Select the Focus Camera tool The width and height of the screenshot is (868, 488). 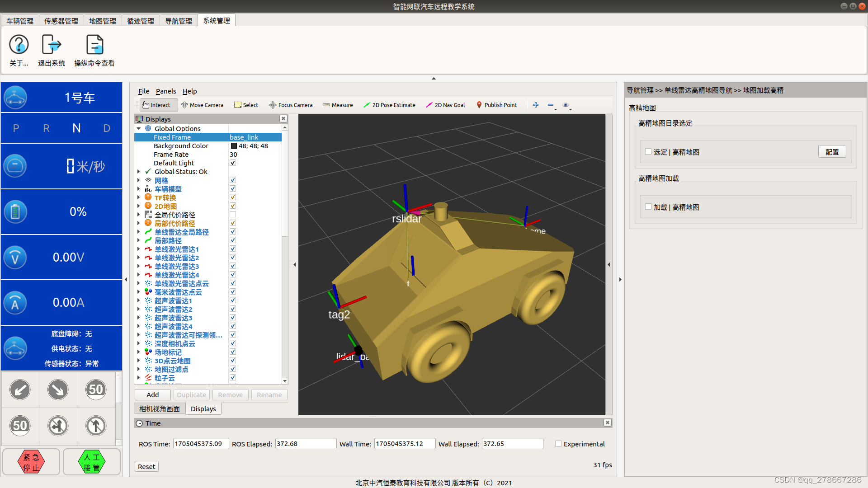[291, 105]
